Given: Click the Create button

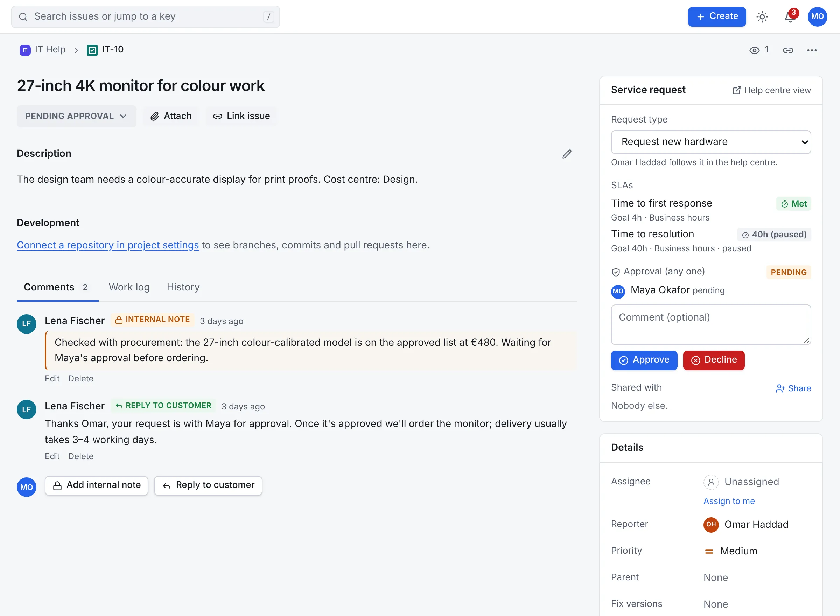Looking at the screenshot, I should (716, 17).
